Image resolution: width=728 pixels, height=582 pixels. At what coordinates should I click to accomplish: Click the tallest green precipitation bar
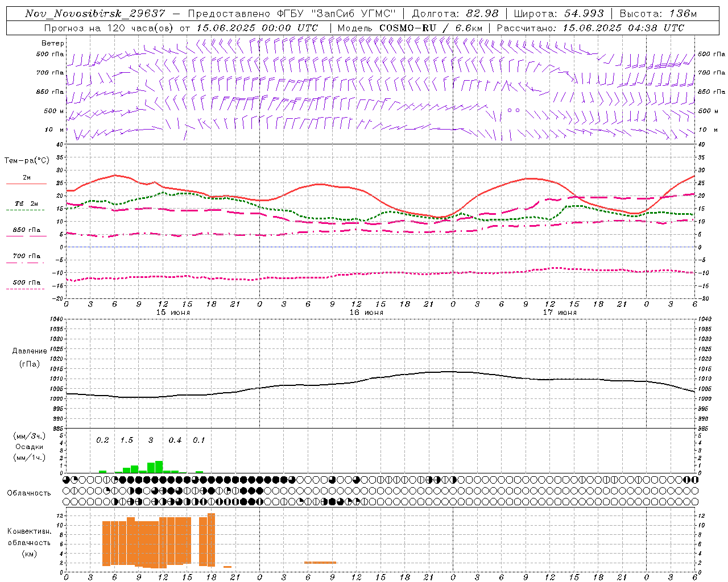tap(159, 467)
